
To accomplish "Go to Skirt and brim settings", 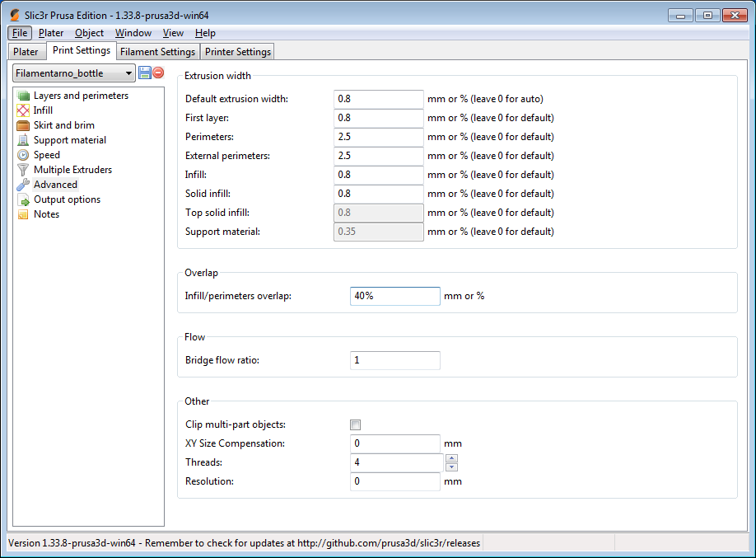I will (x=64, y=125).
